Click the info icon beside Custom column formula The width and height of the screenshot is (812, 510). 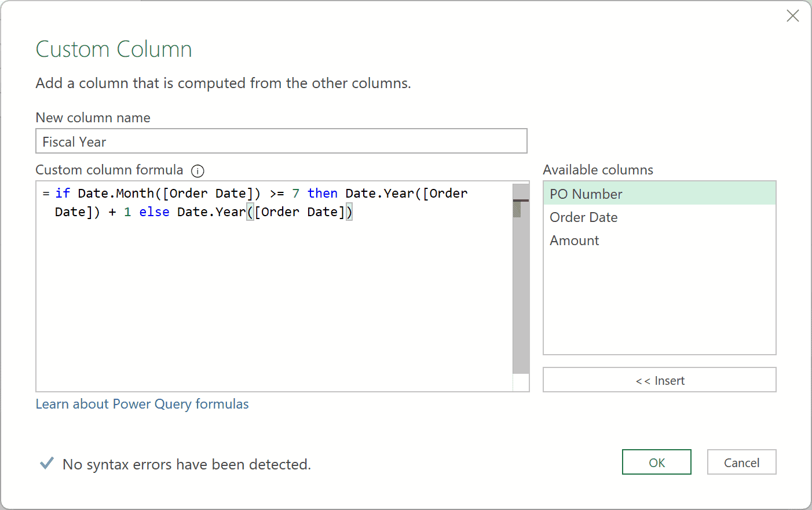[x=197, y=171]
